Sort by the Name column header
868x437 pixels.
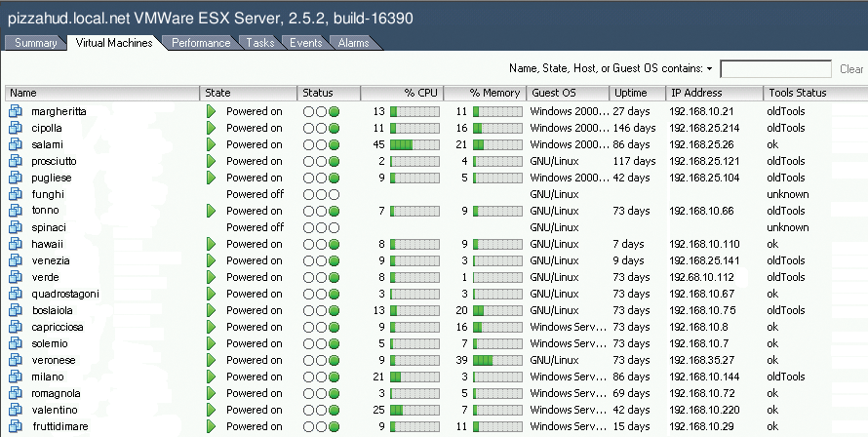[102, 93]
